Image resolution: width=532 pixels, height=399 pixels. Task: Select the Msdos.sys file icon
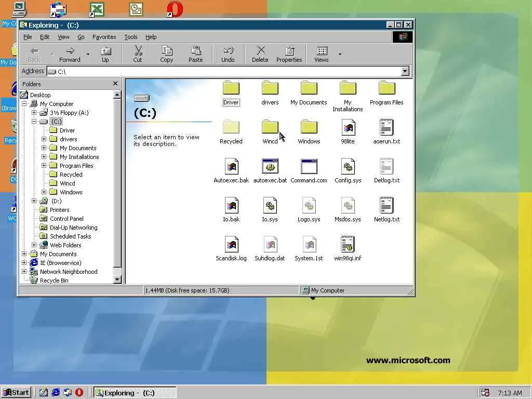(348, 205)
